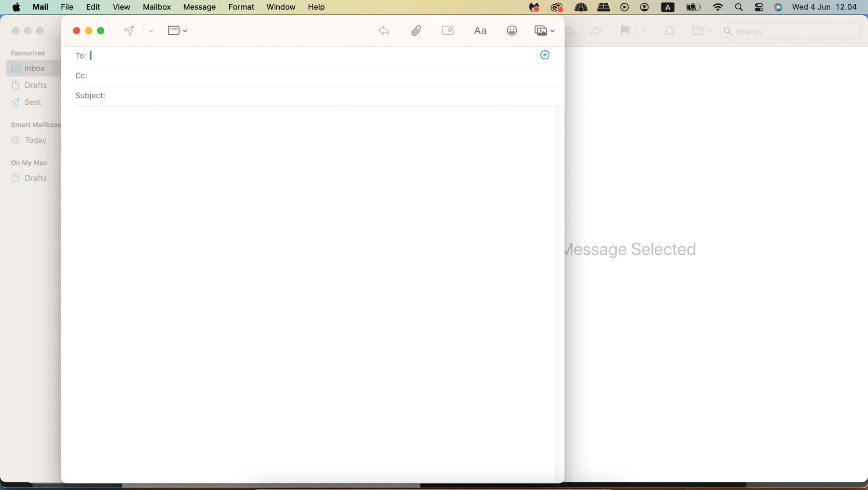The width and height of the screenshot is (868, 490).
Task: Select the Sent mailbox
Action: pyautogui.click(x=32, y=102)
